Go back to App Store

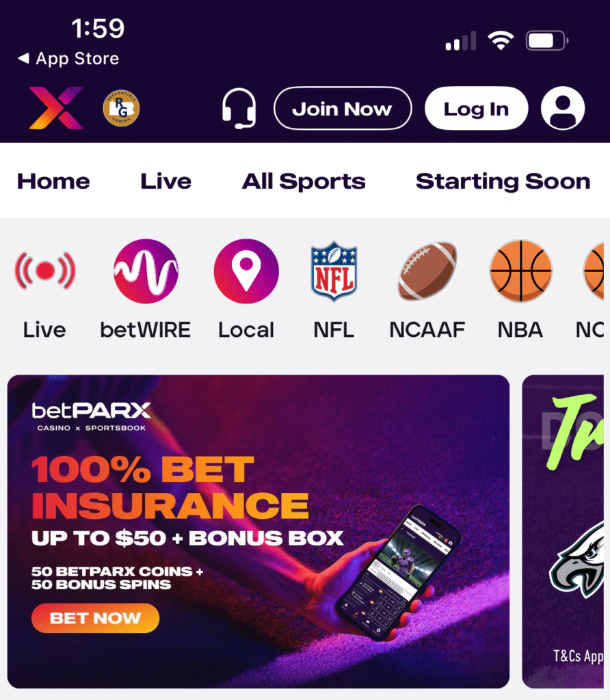pyautogui.click(x=68, y=59)
